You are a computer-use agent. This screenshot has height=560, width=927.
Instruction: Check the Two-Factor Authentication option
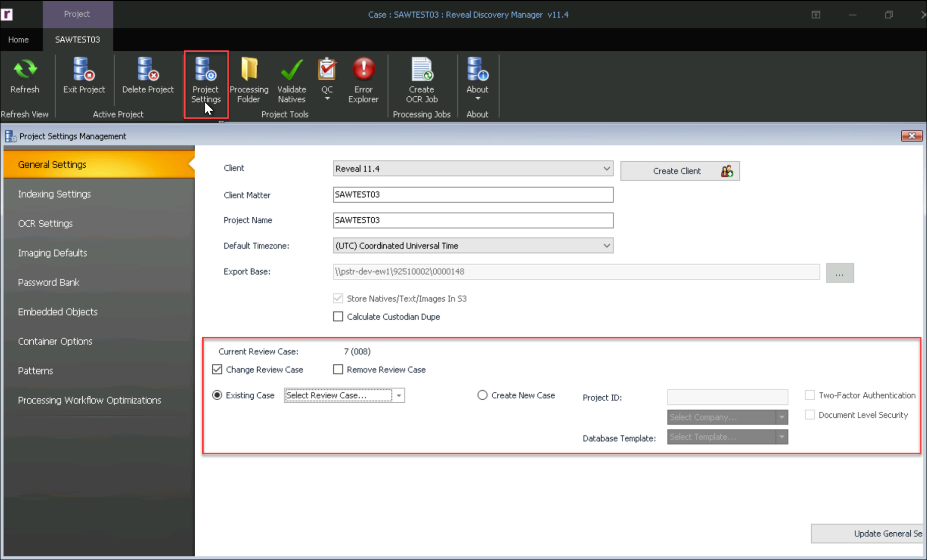(x=809, y=395)
